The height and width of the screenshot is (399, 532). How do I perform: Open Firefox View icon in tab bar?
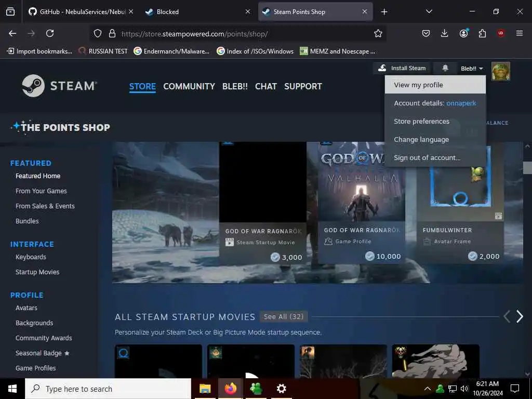[x=10, y=11]
